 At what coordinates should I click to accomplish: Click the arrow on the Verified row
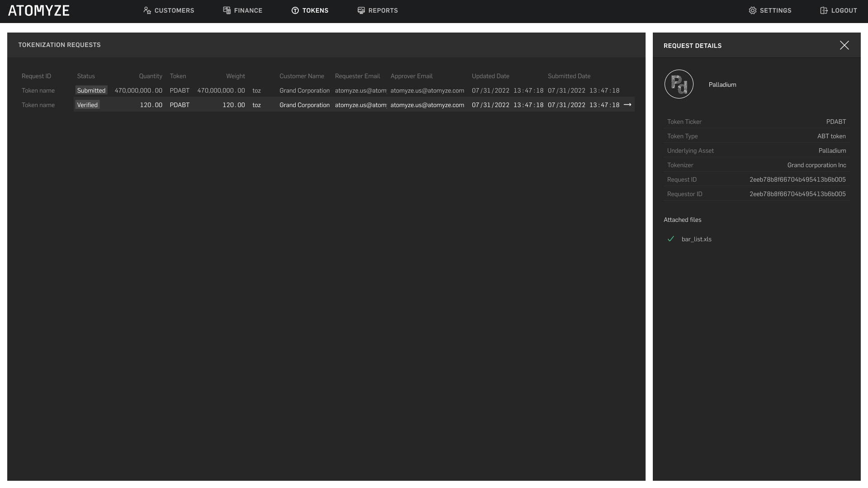point(627,105)
